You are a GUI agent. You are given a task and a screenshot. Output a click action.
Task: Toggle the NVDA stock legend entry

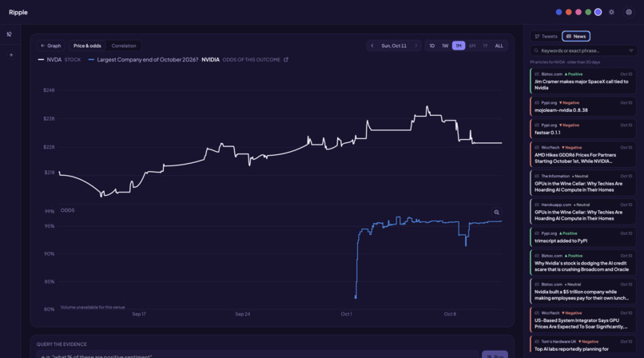click(59, 59)
